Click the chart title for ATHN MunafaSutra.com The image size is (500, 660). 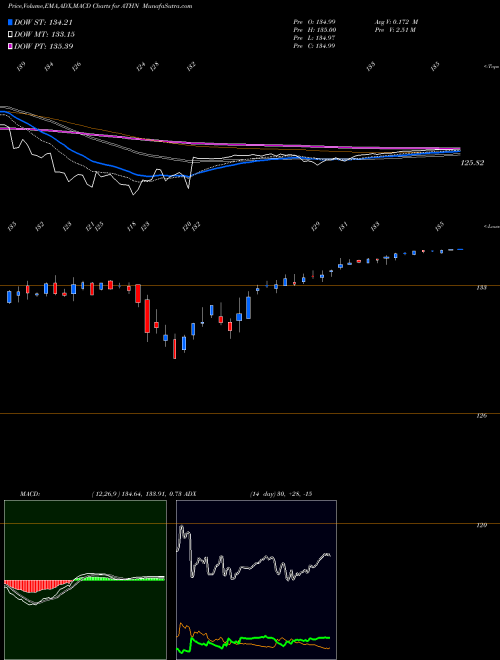[x=100, y=6]
